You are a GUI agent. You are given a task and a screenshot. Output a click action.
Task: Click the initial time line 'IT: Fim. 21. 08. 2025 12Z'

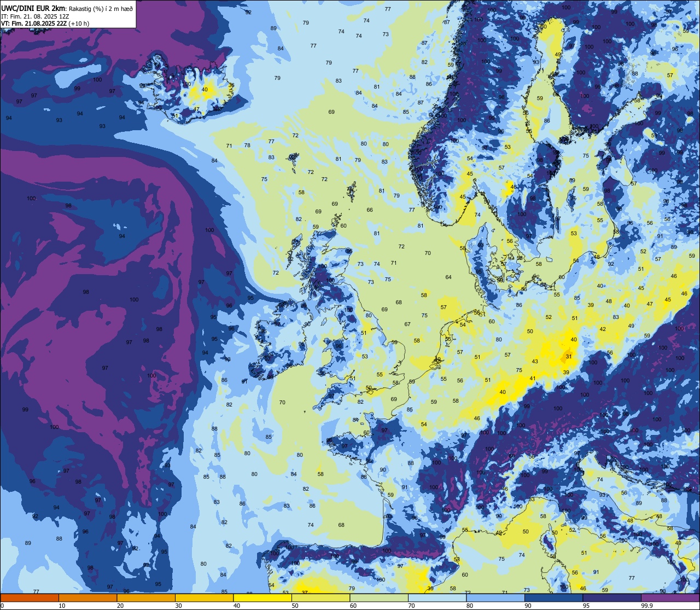pos(36,16)
